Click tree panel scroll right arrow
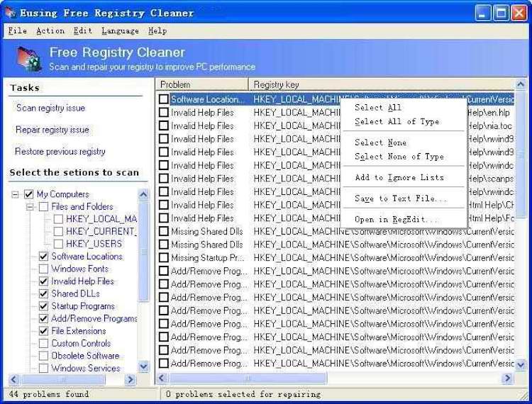532x404 pixels. point(130,380)
